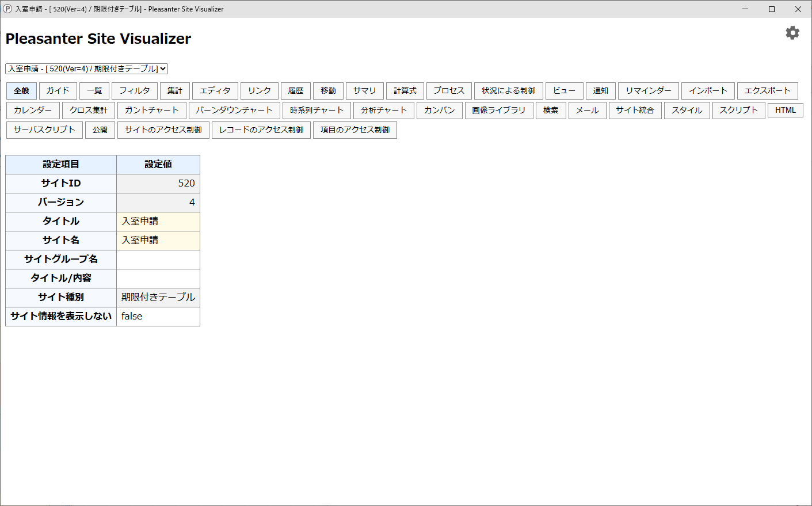Image resolution: width=812 pixels, height=506 pixels.
Task: Click the サイト情報を表示しない false value
Action: click(158, 316)
